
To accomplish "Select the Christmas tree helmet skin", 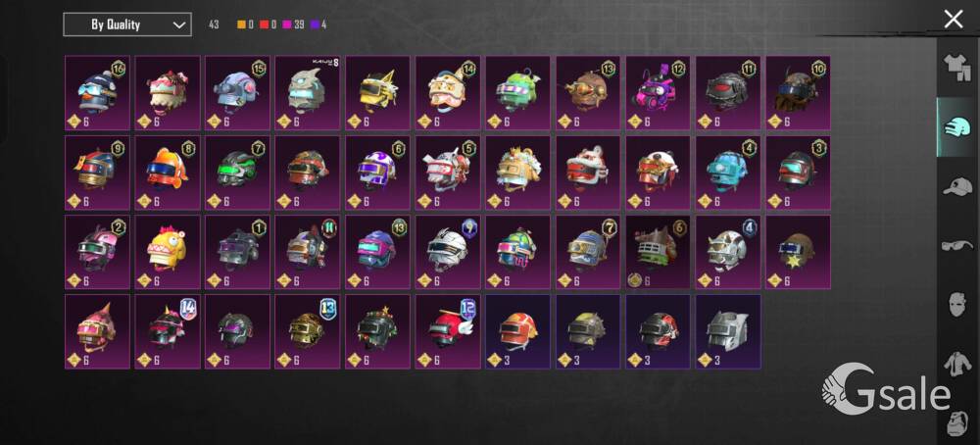I will tap(378, 331).
